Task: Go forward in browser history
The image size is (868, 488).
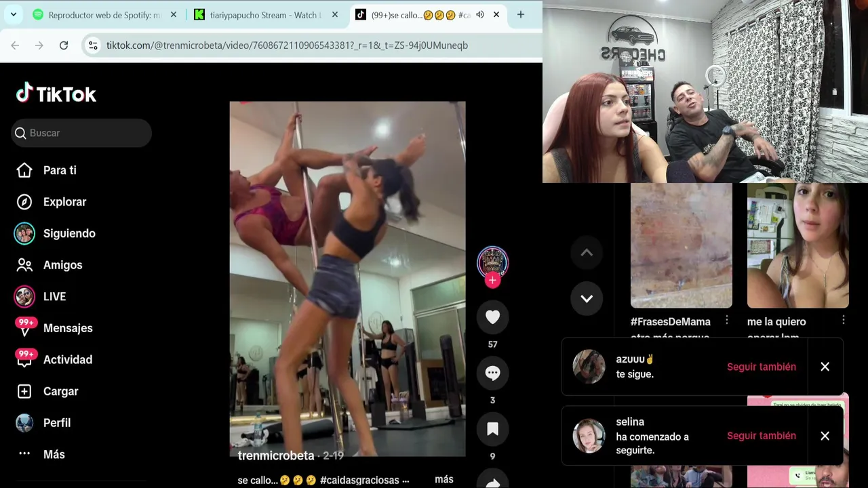Action: pos(39,45)
